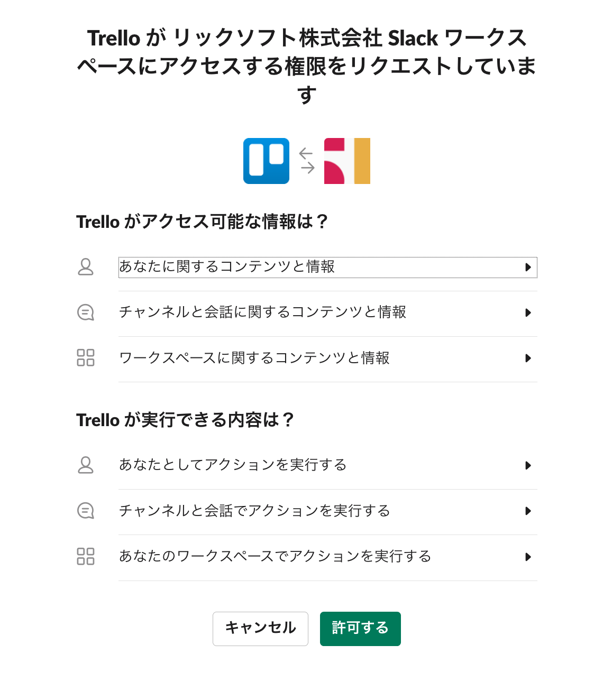
Task: Expand arrow for あなたとしてアクションを実行する
Action: pyautogui.click(x=528, y=466)
